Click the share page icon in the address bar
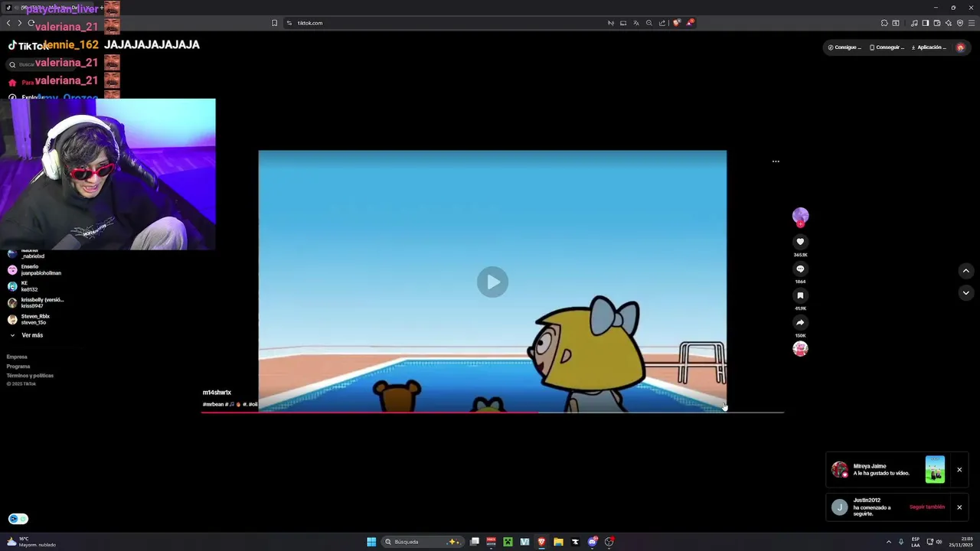The width and height of the screenshot is (980, 551). point(662,23)
